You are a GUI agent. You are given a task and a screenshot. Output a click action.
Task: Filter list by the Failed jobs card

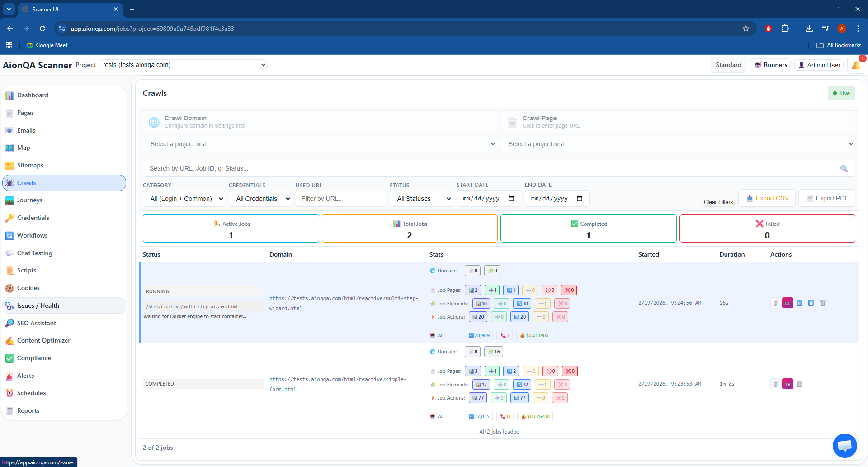click(x=767, y=229)
